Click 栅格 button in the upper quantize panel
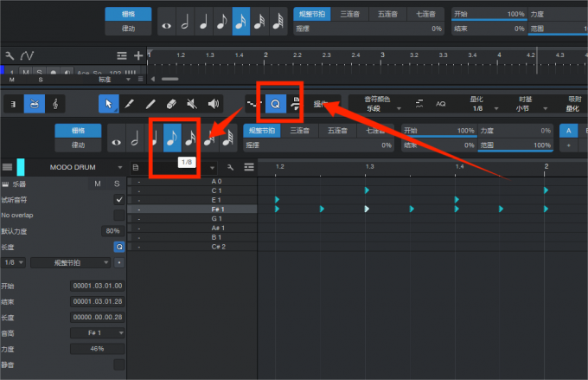 (x=128, y=14)
